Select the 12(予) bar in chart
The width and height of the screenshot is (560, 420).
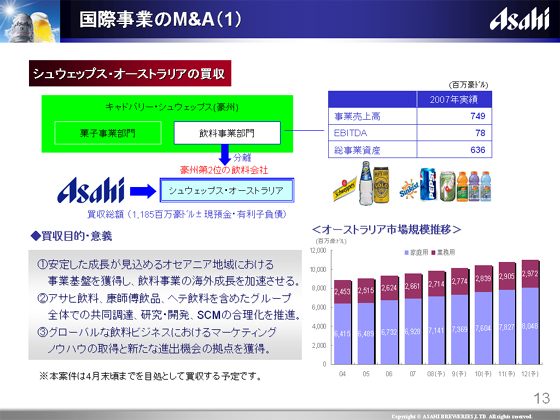(530, 312)
